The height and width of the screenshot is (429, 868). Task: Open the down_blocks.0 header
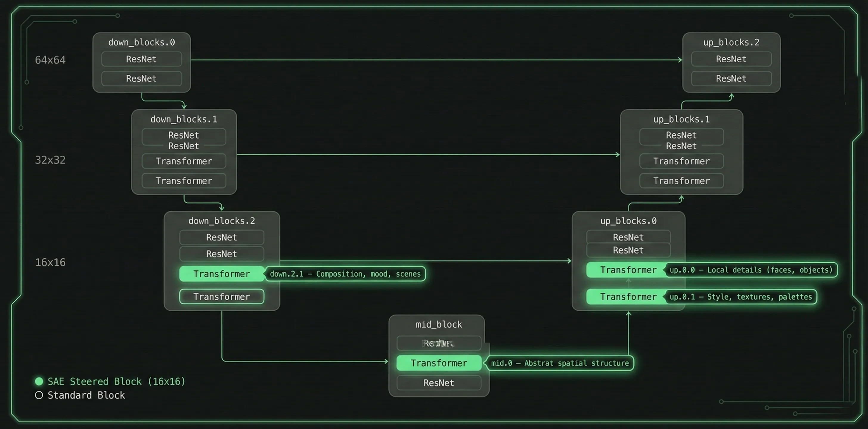[x=142, y=42]
